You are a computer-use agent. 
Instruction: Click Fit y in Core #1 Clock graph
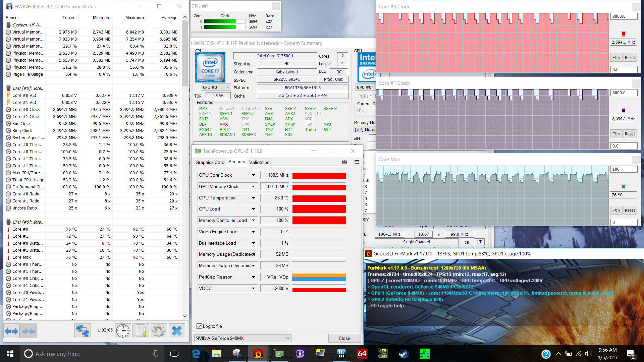point(616,134)
